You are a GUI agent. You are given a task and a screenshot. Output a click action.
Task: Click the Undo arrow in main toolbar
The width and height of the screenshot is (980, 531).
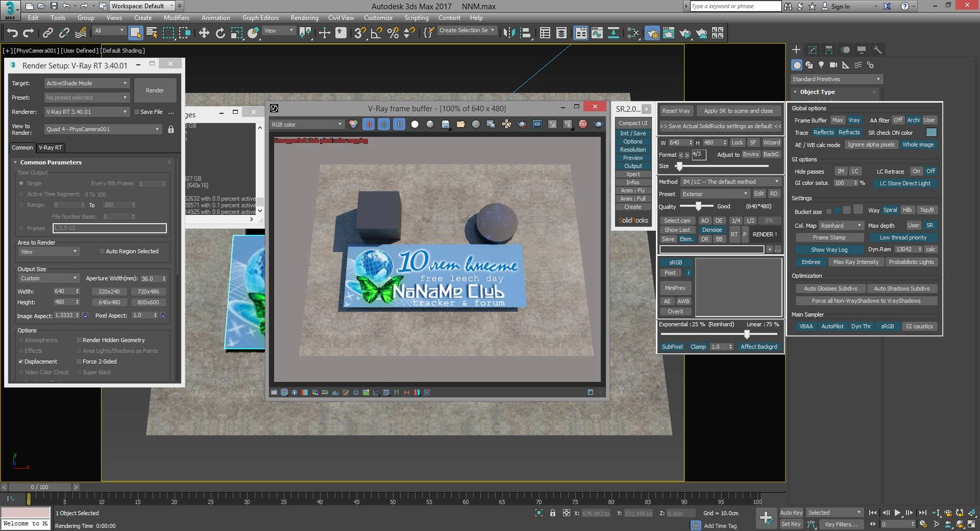point(12,33)
